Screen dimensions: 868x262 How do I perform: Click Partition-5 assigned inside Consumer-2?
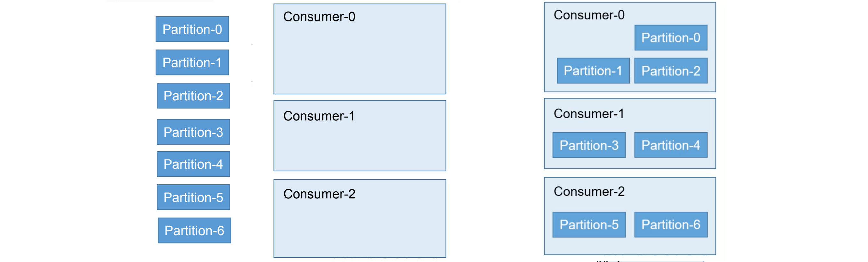tap(589, 225)
